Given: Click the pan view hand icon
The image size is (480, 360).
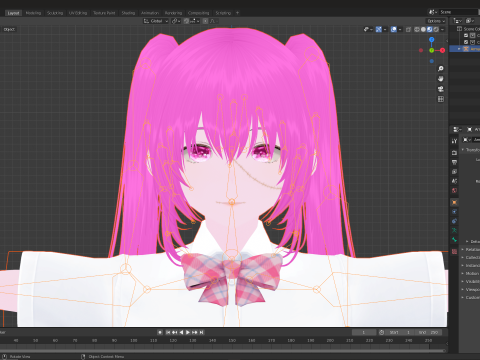Looking at the screenshot, I should pyautogui.click(x=441, y=79).
